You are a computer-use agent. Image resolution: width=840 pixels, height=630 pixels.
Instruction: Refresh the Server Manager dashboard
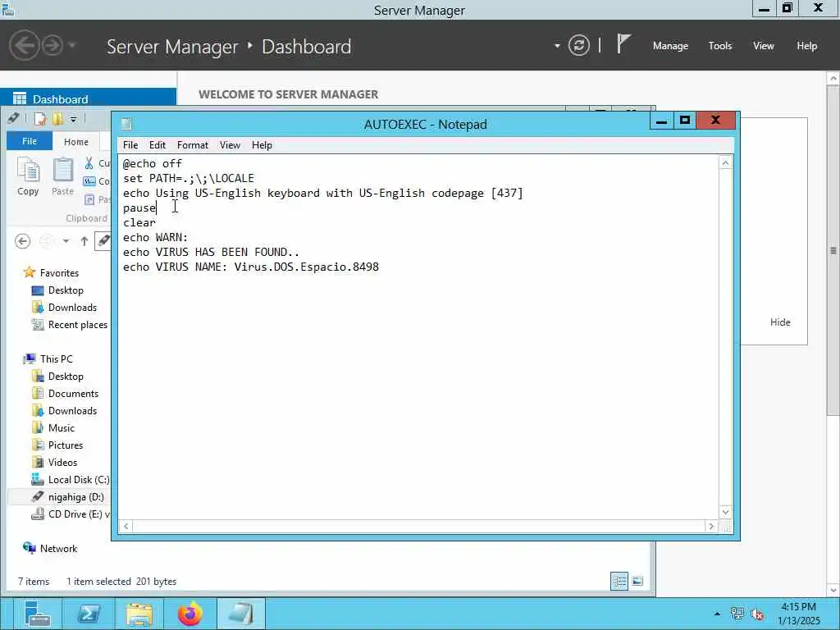[578, 46]
